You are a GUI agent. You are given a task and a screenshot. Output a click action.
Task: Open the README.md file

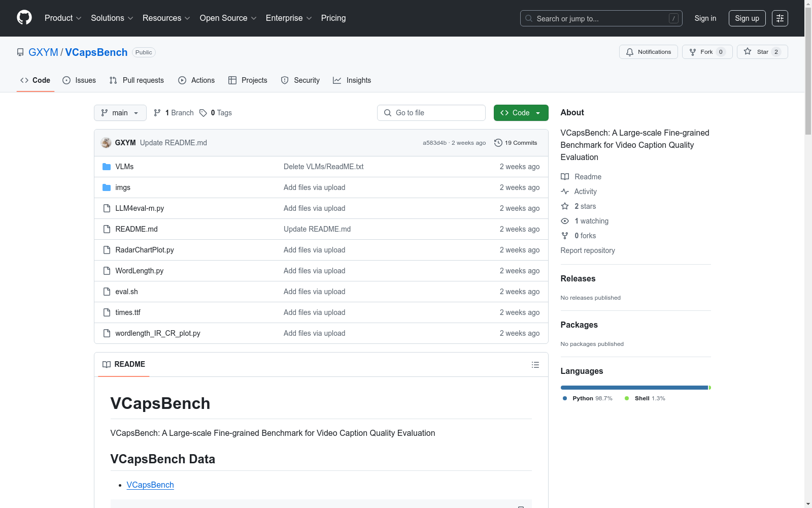[137, 229]
